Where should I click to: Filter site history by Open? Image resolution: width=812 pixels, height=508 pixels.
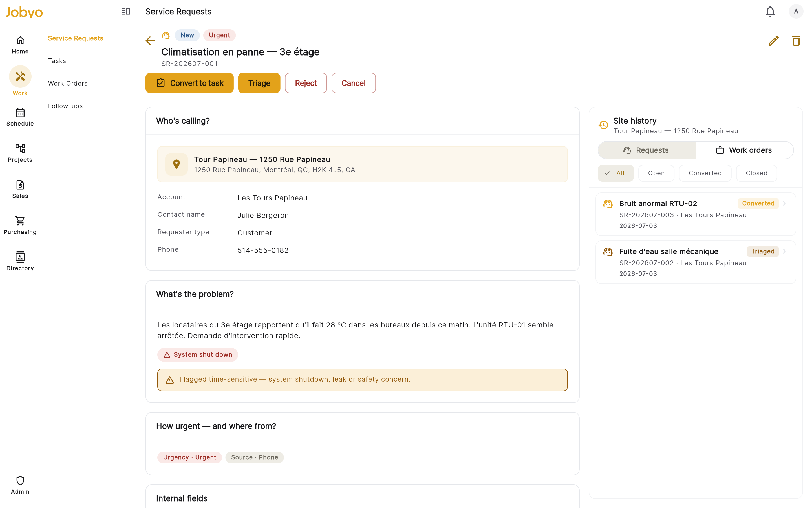656,173
